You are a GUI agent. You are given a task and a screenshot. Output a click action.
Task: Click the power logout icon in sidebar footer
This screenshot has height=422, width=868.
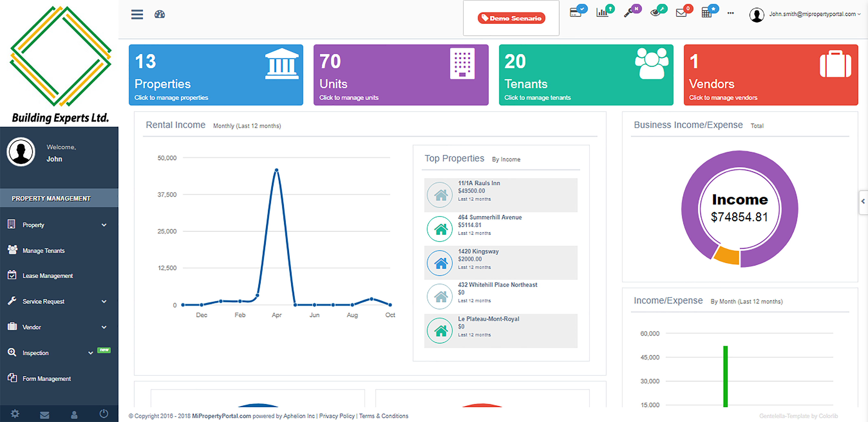tap(104, 414)
